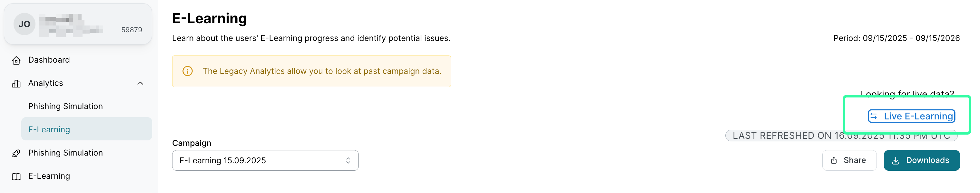The height and width of the screenshot is (193, 980).
Task: Open Dashboard in sidebar
Action: click(49, 60)
